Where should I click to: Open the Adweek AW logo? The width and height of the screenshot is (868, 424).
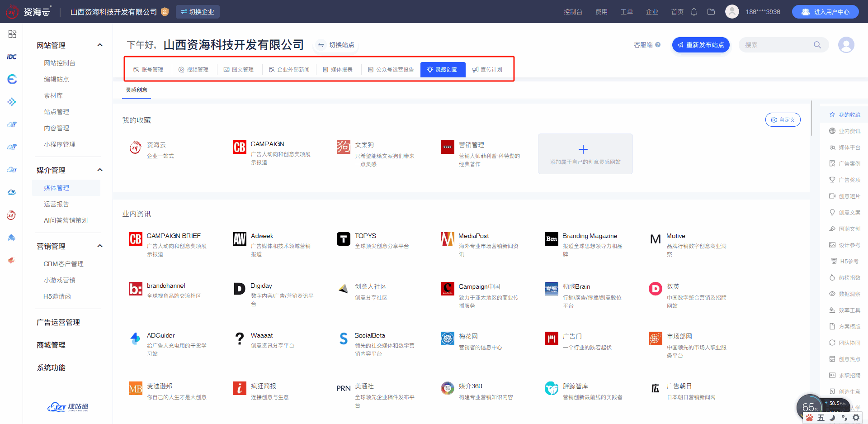pos(240,238)
